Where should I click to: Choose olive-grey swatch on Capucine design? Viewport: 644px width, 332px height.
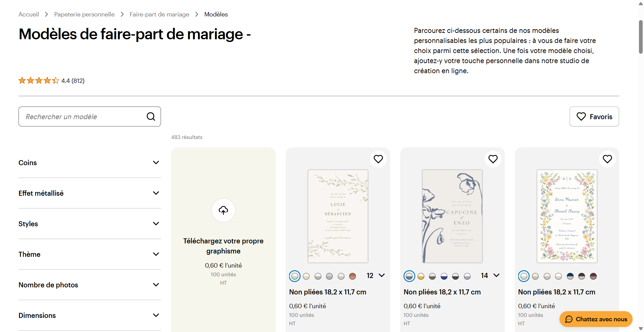(x=432, y=276)
